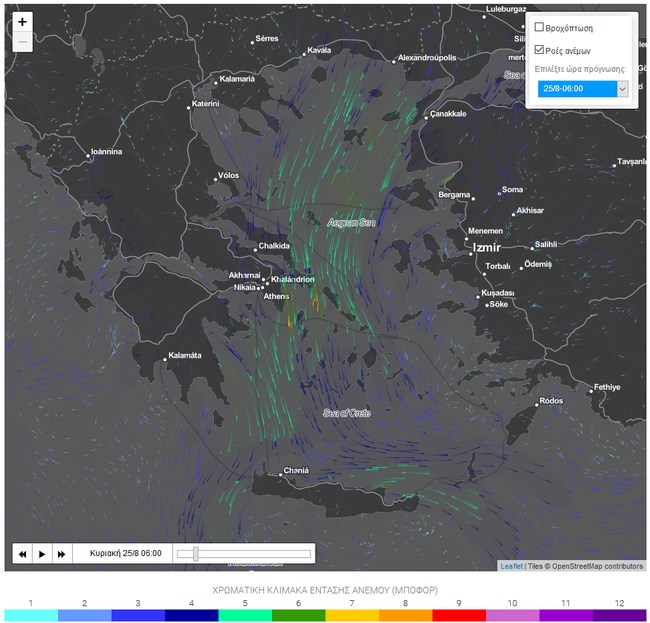
Task: Click the time slider handle
Action: pos(195,553)
